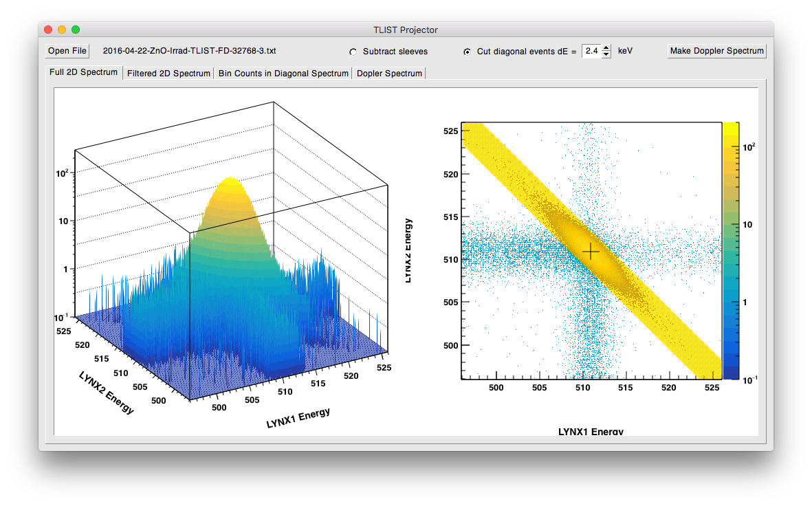The height and width of the screenshot is (506, 812).
Task: Click the LYNX2 Energy axis title of the 3D plot
Action: 107,393
